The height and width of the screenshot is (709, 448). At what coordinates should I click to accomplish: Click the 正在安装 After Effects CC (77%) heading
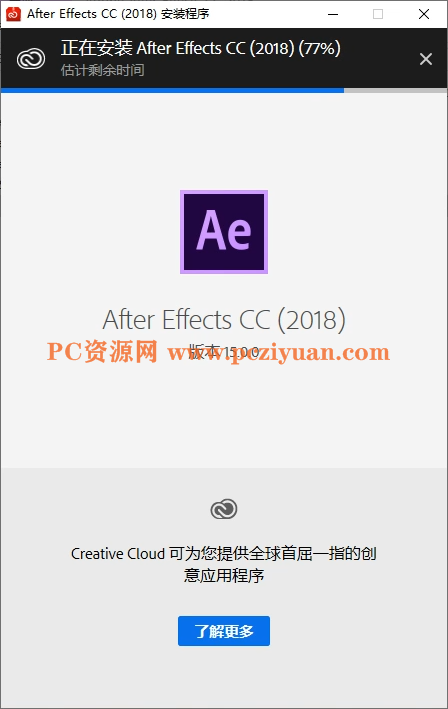pos(201,48)
